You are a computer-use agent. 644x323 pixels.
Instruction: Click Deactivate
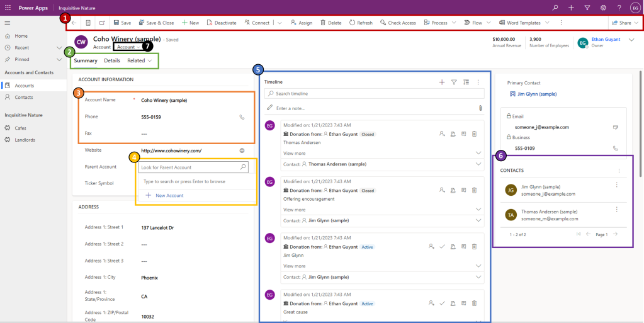click(x=222, y=23)
